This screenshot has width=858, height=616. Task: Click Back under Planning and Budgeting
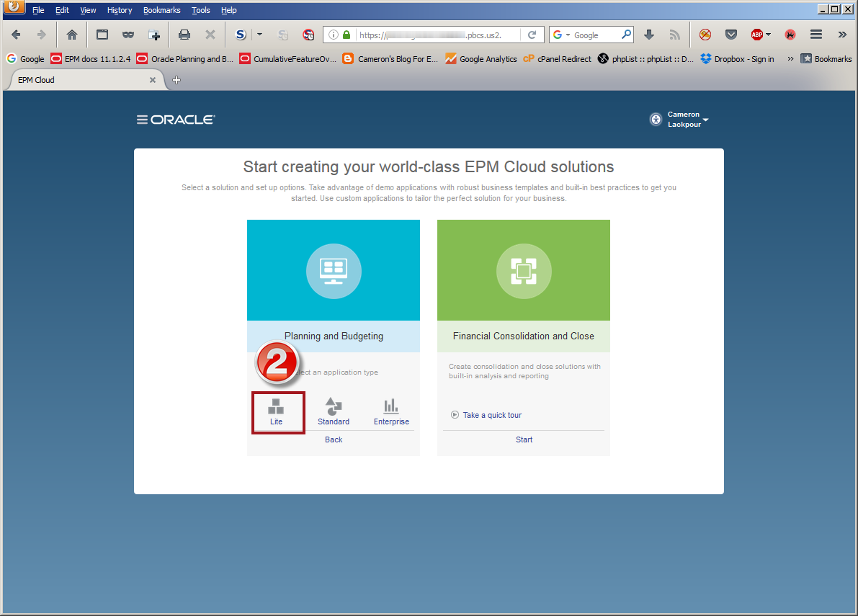[334, 439]
